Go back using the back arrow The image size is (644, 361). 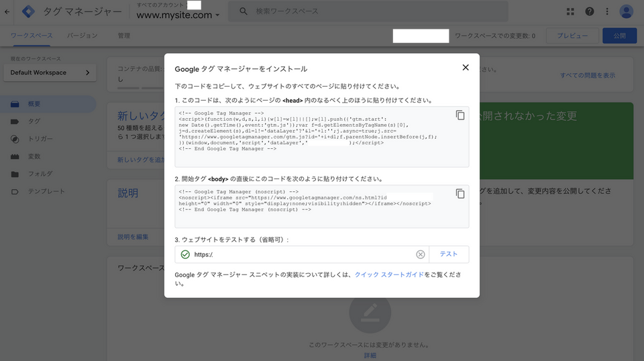pos(8,11)
